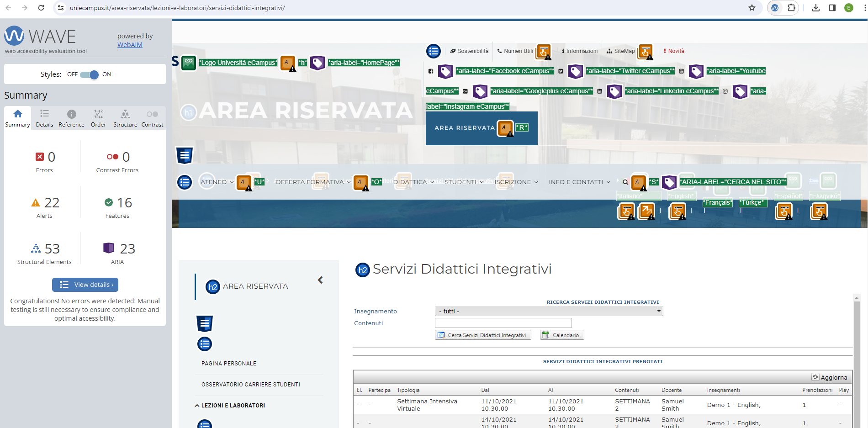Click the Contenuti text field
The width and height of the screenshot is (868, 428).
[503, 323]
